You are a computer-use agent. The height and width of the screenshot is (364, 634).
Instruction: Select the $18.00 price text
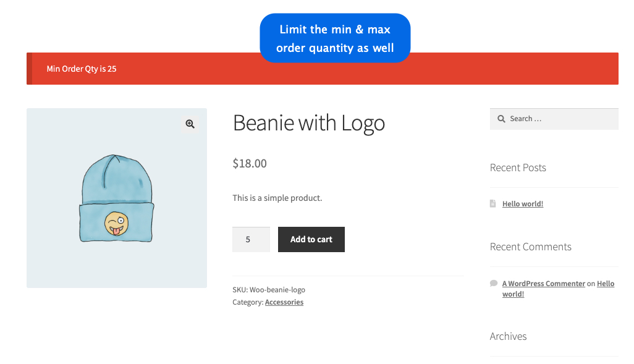pos(249,163)
